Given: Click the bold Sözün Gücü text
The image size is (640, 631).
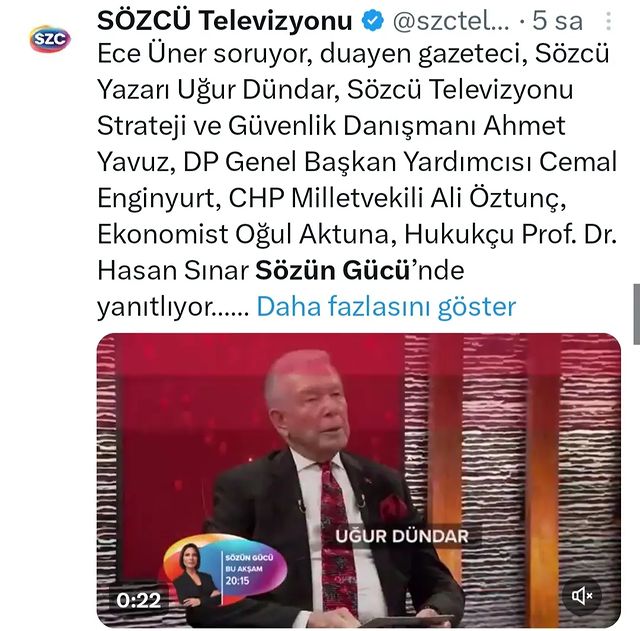Looking at the screenshot, I should [x=333, y=270].
